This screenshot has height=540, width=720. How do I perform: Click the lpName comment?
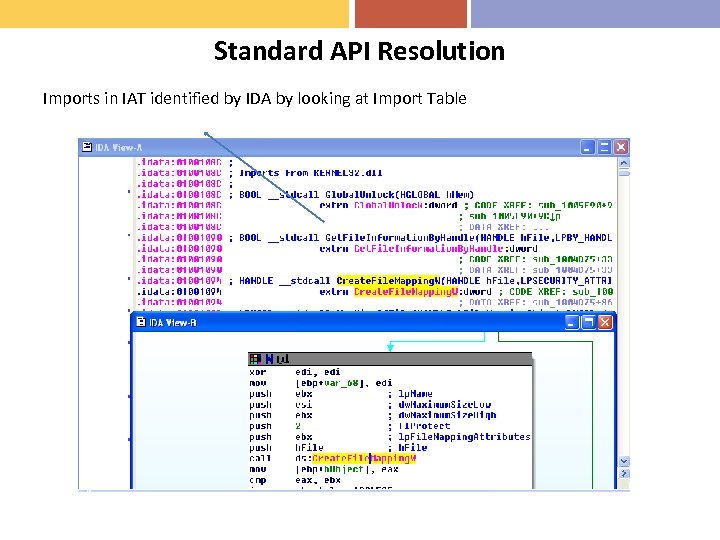[x=415, y=394]
